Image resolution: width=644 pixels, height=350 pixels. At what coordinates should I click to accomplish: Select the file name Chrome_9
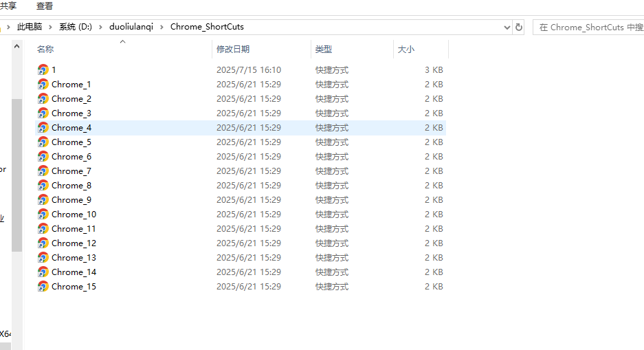pos(71,199)
